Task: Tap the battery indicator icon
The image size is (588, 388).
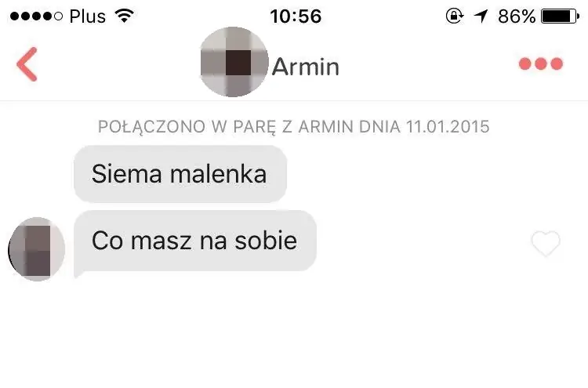Action: (561, 16)
